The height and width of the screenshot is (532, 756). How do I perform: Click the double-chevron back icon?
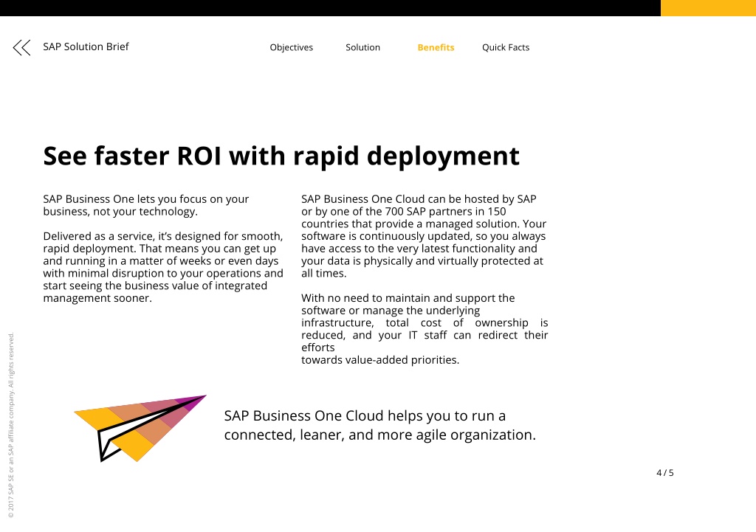point(21,47)
